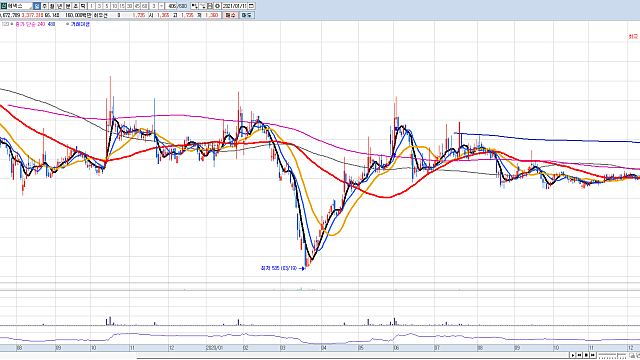Click the crosshair cursor tool icon
Screen dimensions: 640x360
(203, 6)
